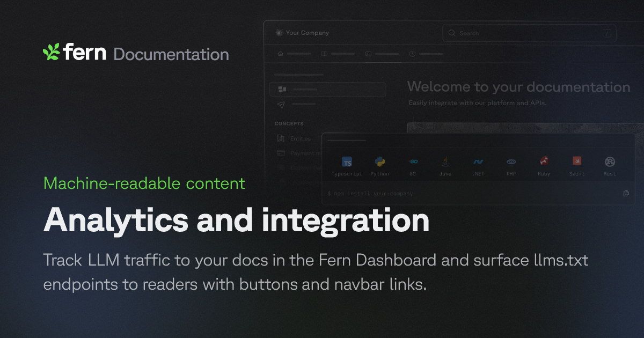This screenshot has width=644, height=338.
Task: Open the book icon tab
Action: tap(338, 54)
